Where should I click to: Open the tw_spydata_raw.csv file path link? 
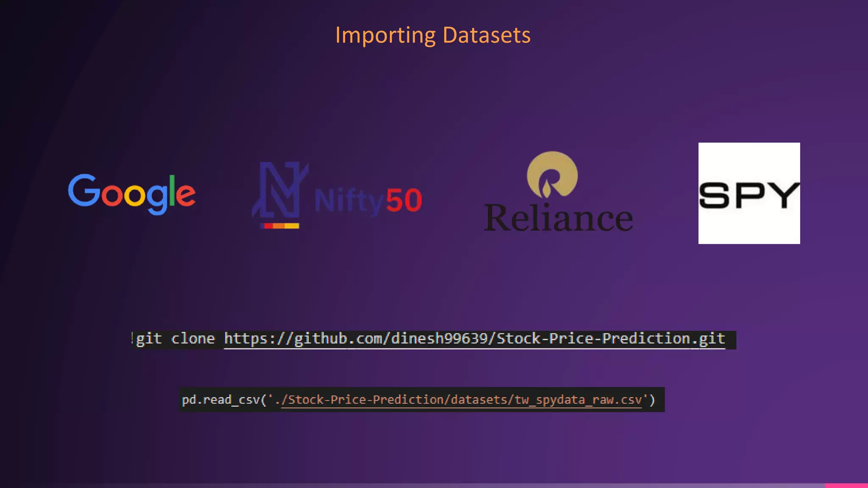(462, 400)
